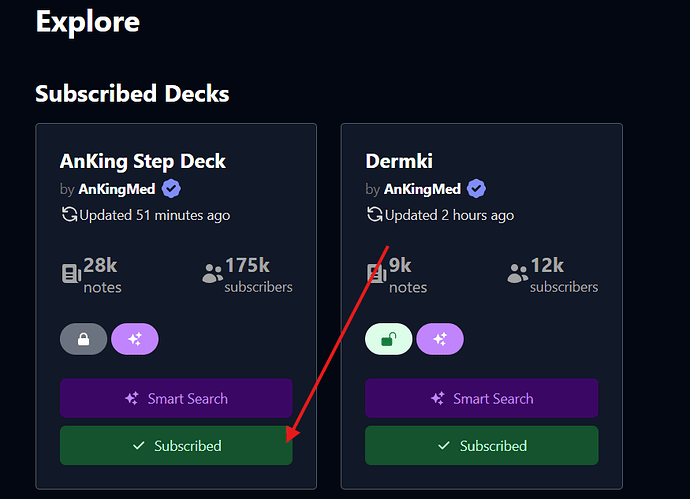Visit AnKingMed author profile on AnKing Step Deck

tap(117, 189)
